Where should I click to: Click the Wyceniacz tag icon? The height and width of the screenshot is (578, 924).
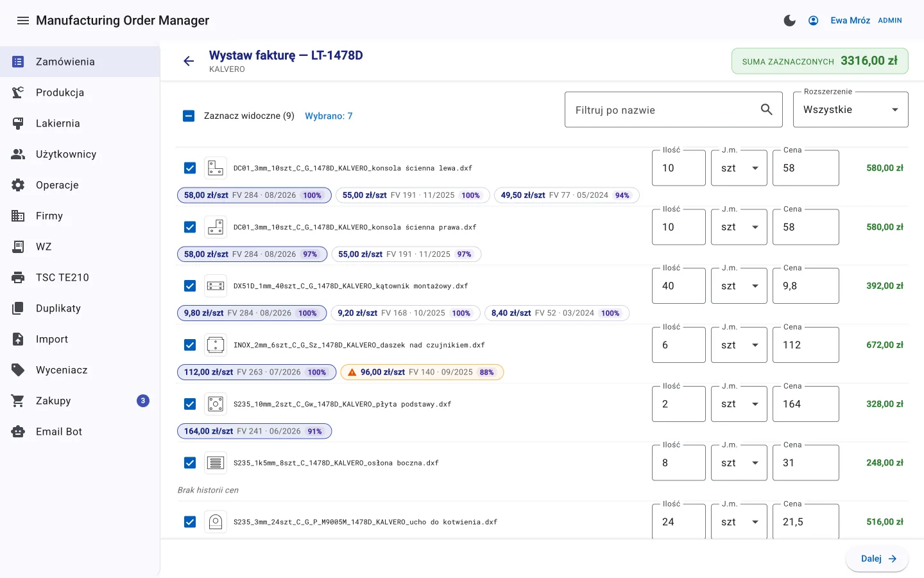pyautogui.click(x=18, y=370)
